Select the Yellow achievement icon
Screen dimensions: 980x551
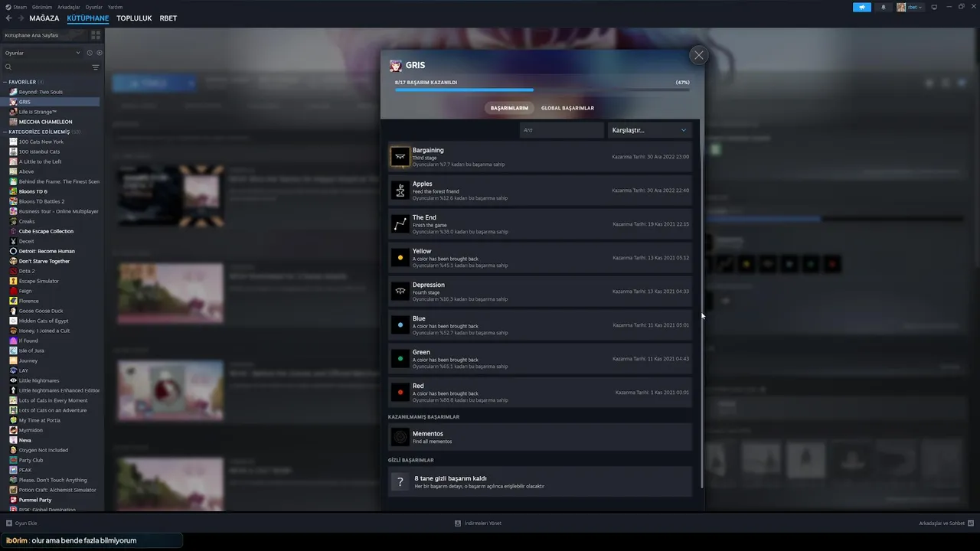coord(400,258)
